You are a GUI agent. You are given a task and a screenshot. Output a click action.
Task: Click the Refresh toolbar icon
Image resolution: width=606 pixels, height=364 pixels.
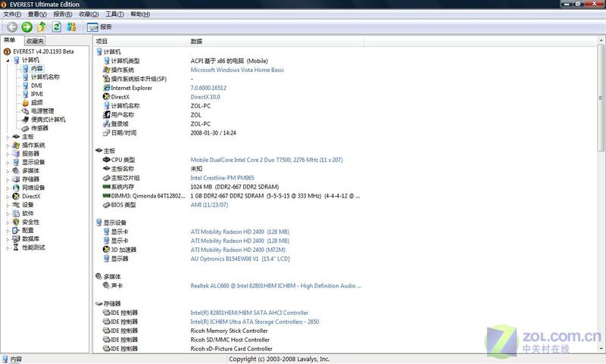pyautogui.click(x=56, y=26)
